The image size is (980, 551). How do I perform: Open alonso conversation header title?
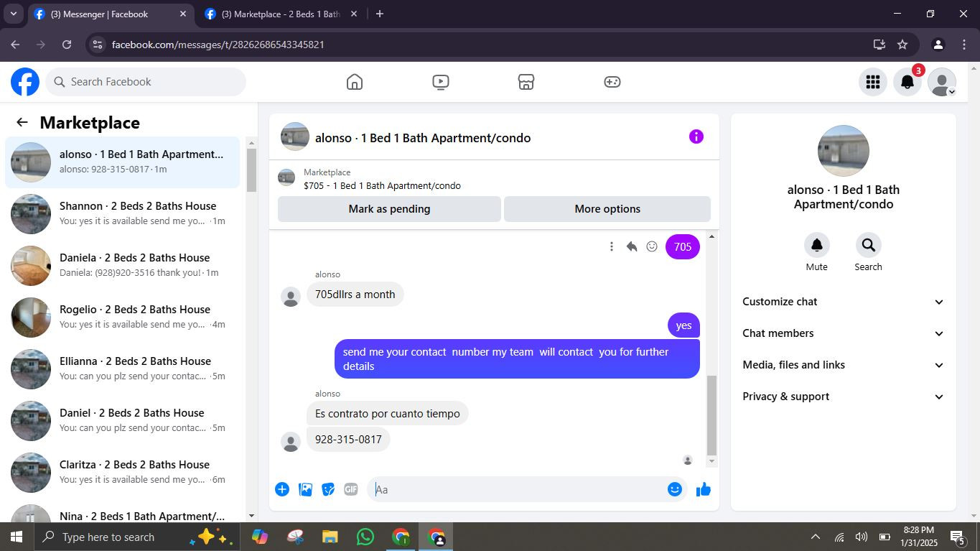pyautogui.click(x=423, y=138)
